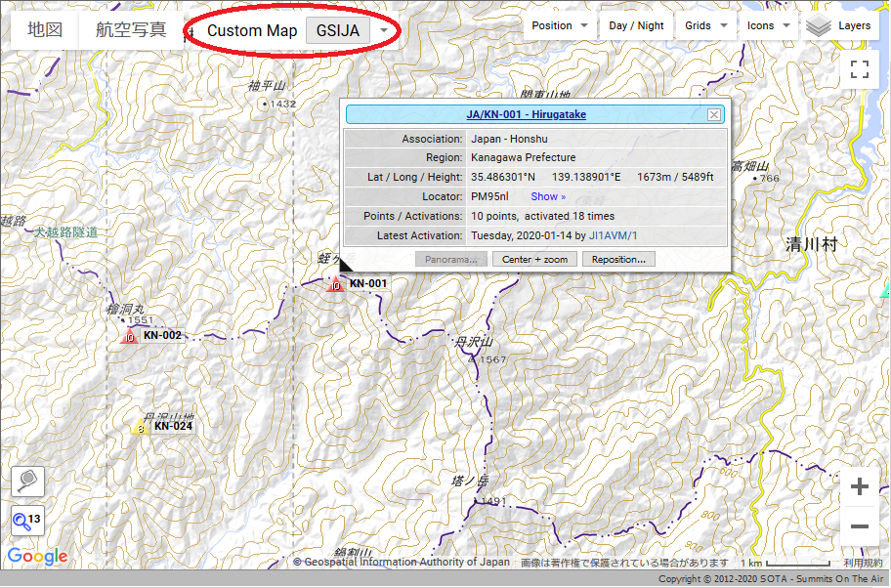
Task: Click the 35.486301°N latitude value
Action: pos(503,177)
